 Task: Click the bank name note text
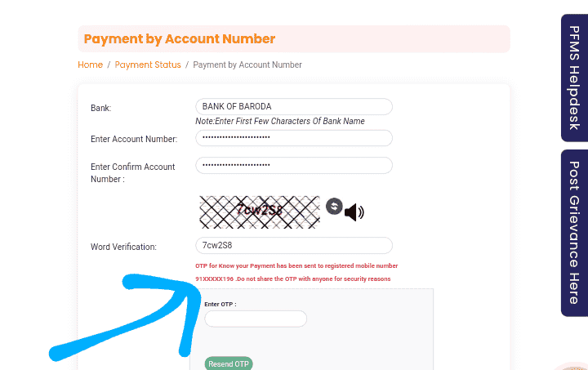click(x=280, y=121)
